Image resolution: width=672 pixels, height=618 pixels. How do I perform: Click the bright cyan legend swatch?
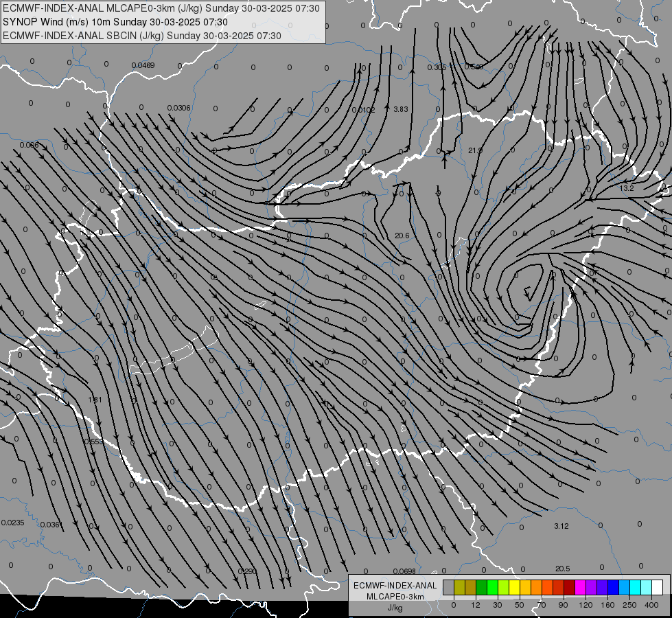tap(636, 587)
